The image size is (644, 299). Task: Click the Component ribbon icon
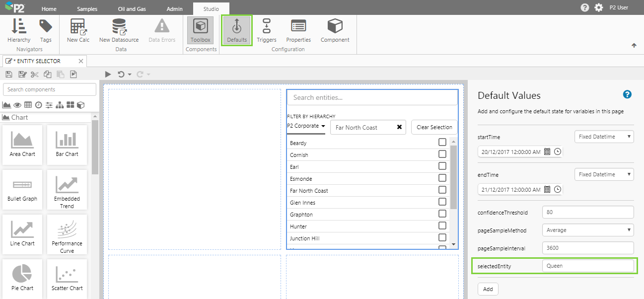[x=335, y=30]
